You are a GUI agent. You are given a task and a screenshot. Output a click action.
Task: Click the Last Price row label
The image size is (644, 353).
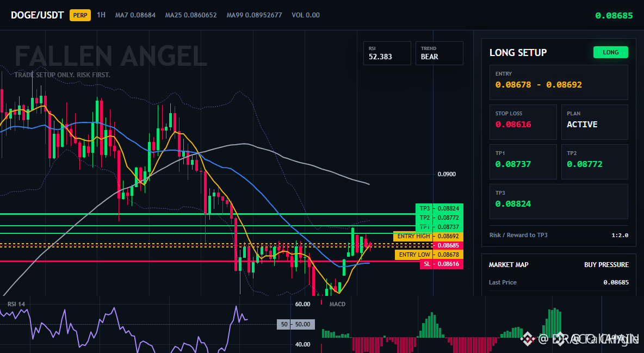pos(503,282)
